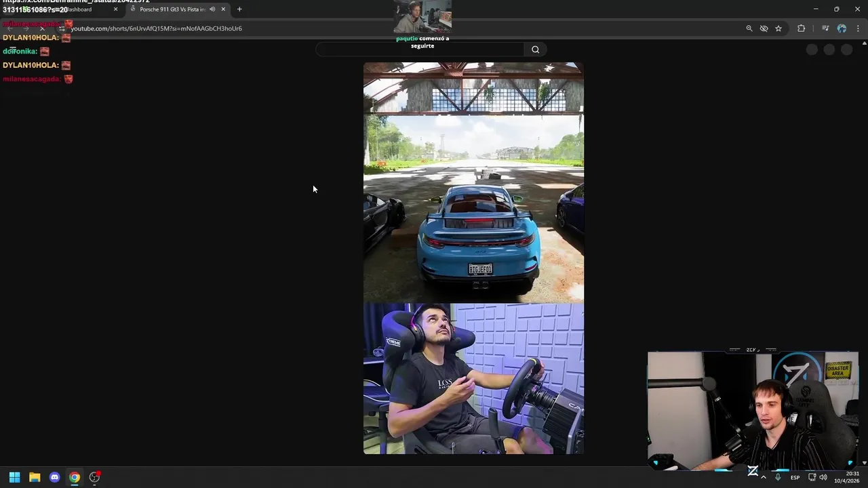Click the driver with steering wheel video half

click(473, 378)
